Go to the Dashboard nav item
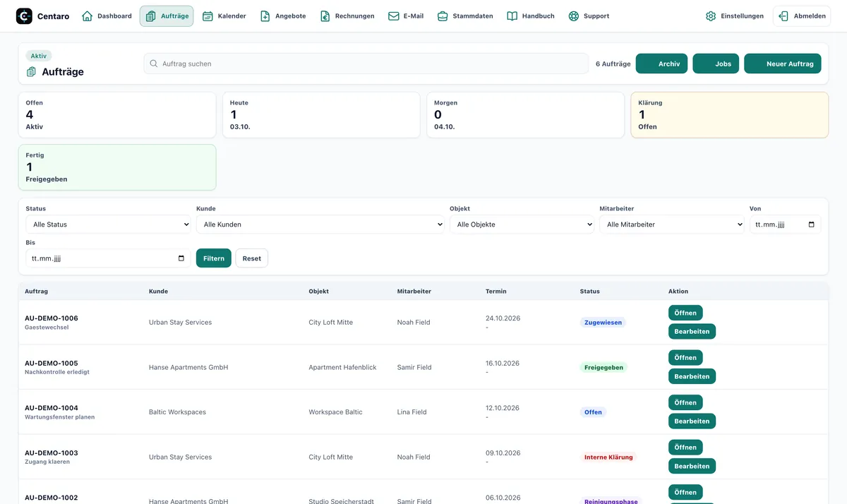The height and width of the screenshot is (504, 847). pos(107,16)
